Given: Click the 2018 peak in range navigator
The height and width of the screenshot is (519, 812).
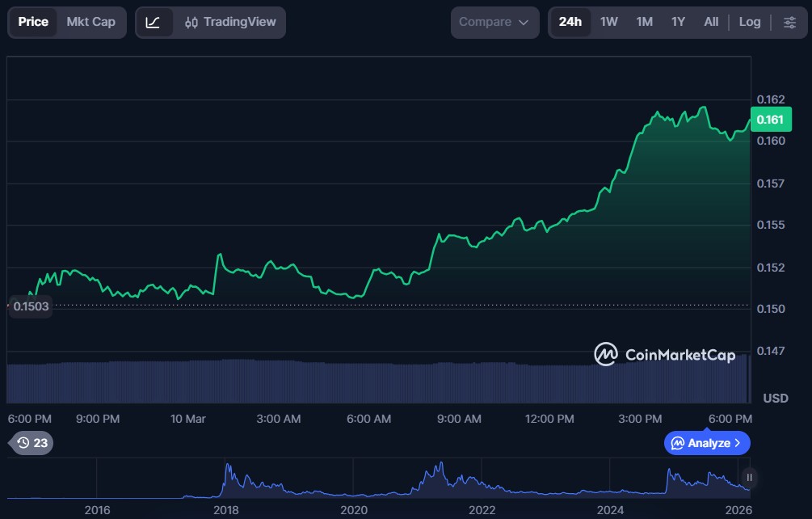Looking at the screenshot, I should pos(228,469).
